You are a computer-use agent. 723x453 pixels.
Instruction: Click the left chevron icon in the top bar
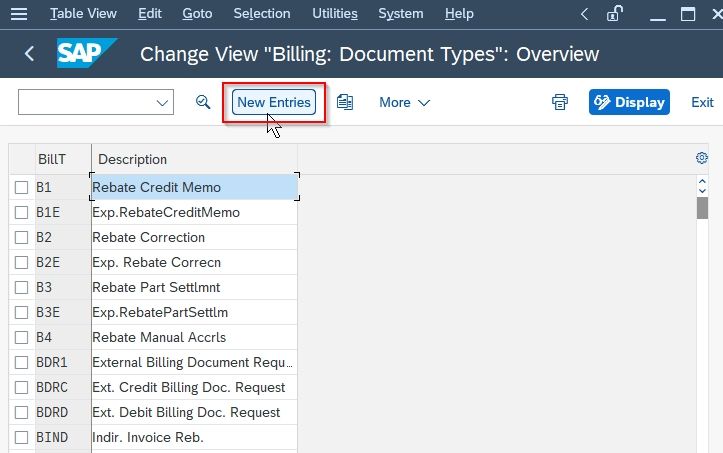coord(584,14)
